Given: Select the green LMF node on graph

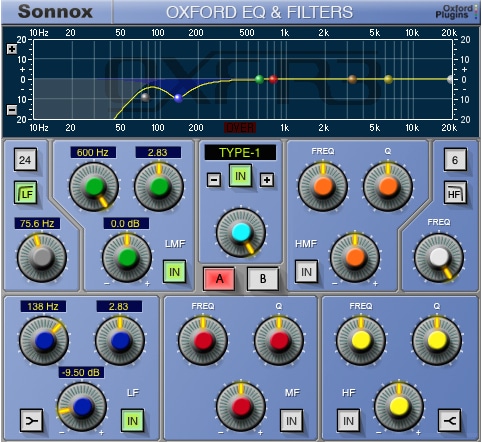Looking at the screenshot, I should [259, 79].
